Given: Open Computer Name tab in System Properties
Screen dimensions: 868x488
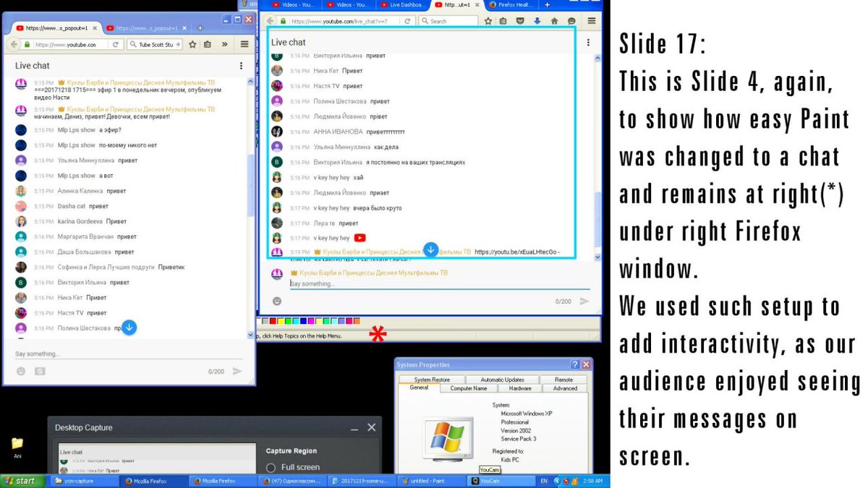Looking at the screenshot, I should point(469,388).
